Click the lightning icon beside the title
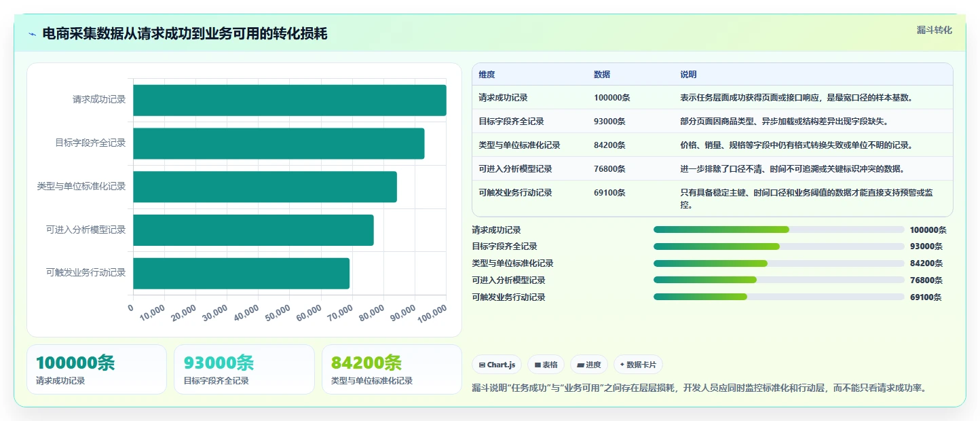Viewport: 980px width, 421px height. pos(33,34)
